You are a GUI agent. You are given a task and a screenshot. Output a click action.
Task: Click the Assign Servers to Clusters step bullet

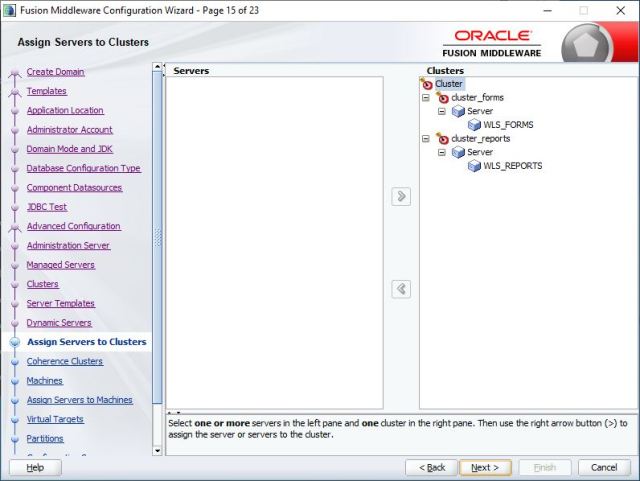(15, 342)
